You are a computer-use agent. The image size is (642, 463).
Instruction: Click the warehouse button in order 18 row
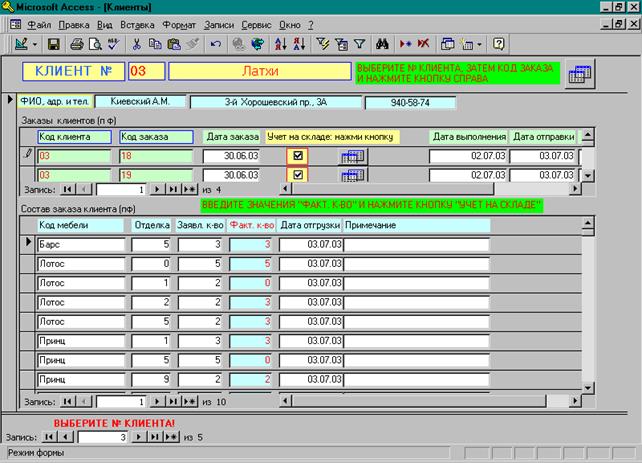click(353, 156)
